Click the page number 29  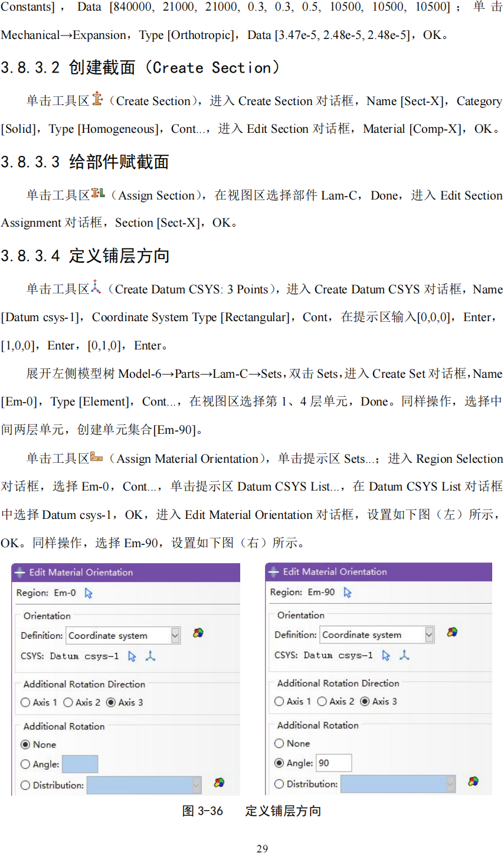pyautogui.click(x=262, y=848)
